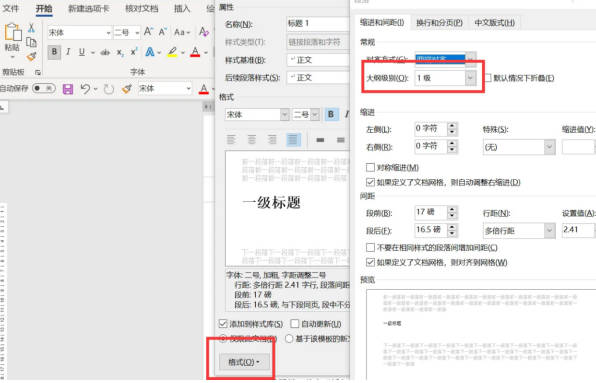596x383 pixels.
Task: Open the clipboard pane launcher
Action: 38,72
